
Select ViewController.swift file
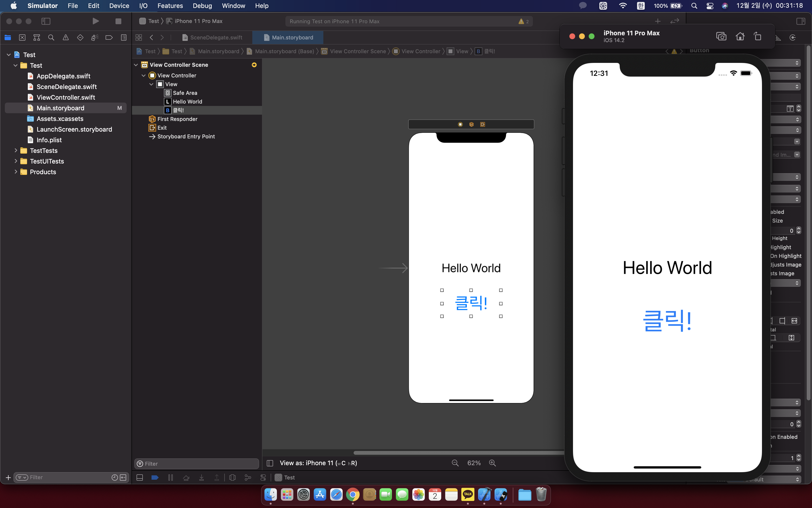(66, 97)
